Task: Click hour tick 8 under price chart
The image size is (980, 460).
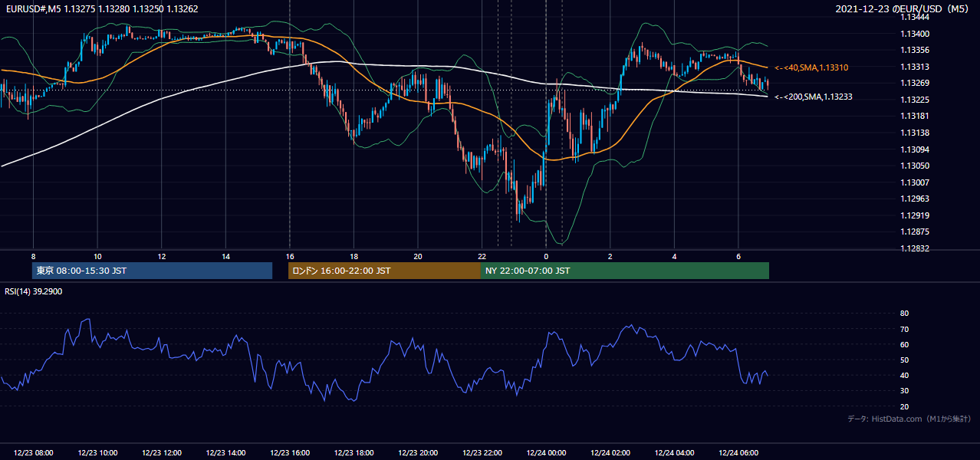Action: (33, 256)
